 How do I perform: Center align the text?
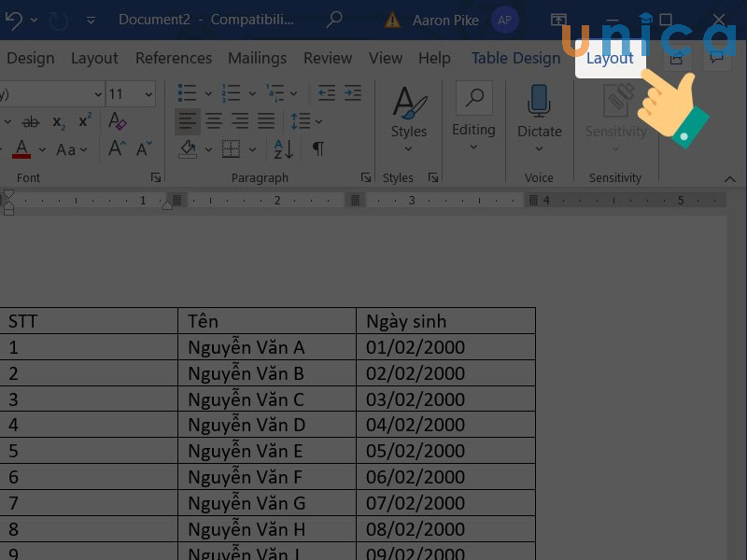214,121
